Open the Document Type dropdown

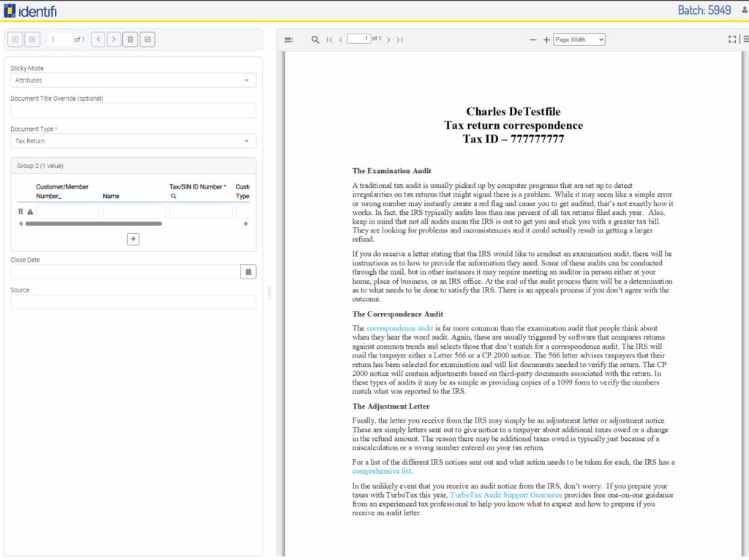[x=133, y=141]
